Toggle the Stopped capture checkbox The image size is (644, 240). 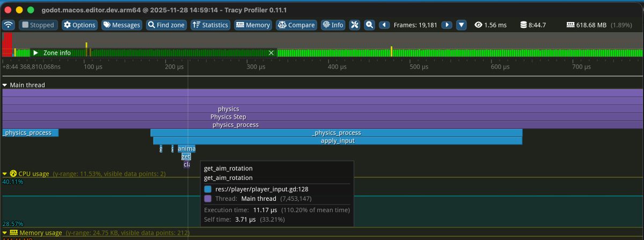pyautogui.click(x=38, y=25)
